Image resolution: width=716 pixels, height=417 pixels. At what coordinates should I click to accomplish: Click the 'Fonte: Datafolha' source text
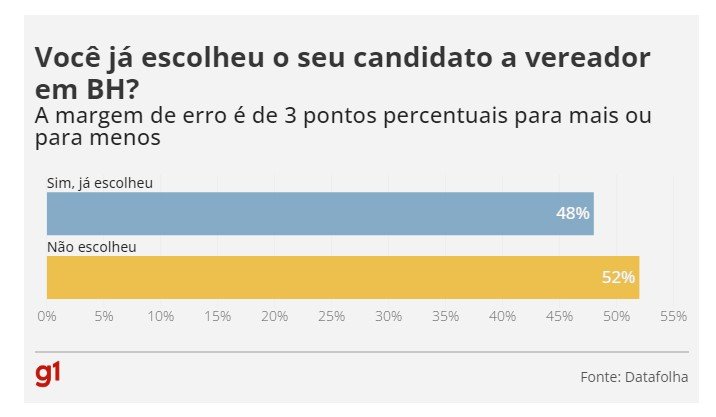coord(634,377)
